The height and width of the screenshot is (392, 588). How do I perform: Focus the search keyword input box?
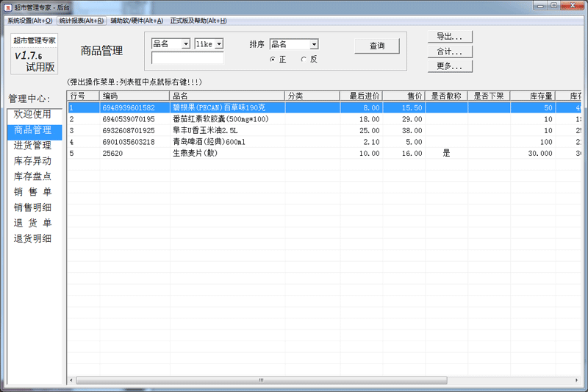(187, 58)
